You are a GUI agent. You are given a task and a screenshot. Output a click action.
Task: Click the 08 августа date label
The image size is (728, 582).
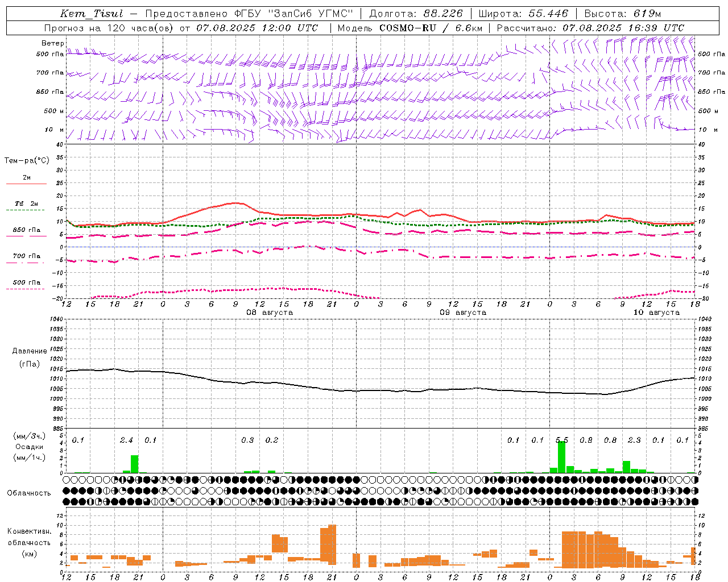269,313
